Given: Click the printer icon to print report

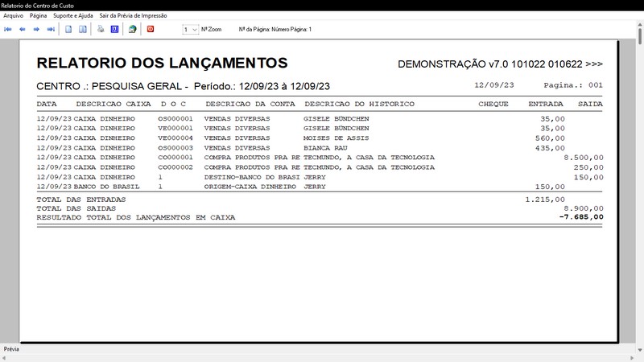Looking at the screenshot, I should (101, 29).
